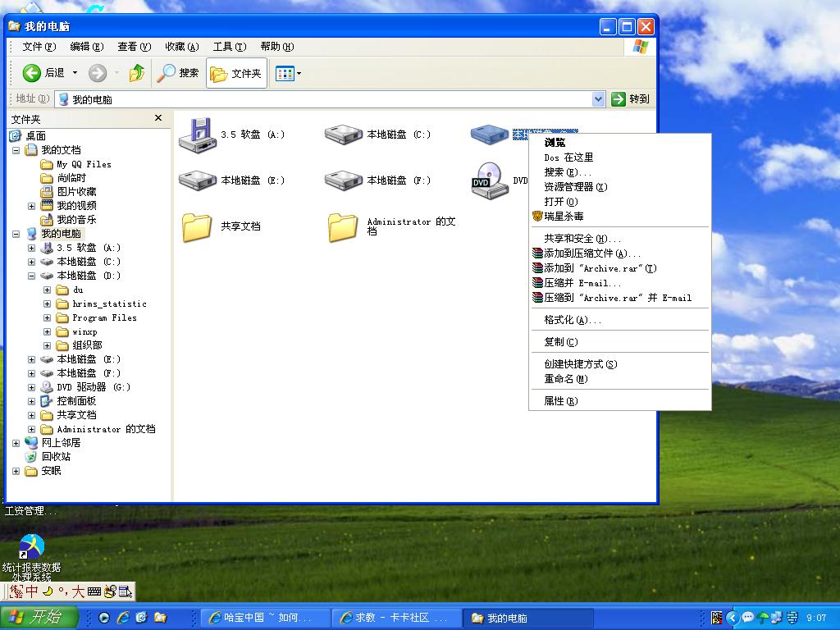
Task: Open the 工具(T) menu
Action: tap(230, 47)
